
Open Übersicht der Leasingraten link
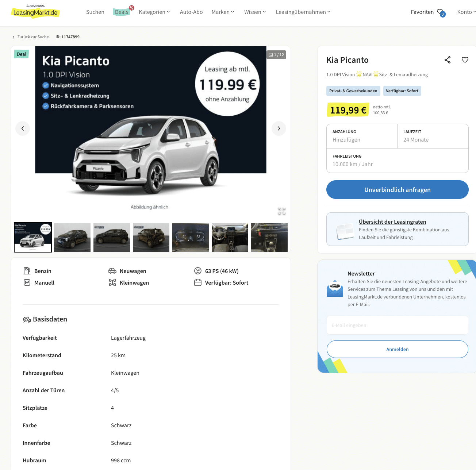coord(392,222)
